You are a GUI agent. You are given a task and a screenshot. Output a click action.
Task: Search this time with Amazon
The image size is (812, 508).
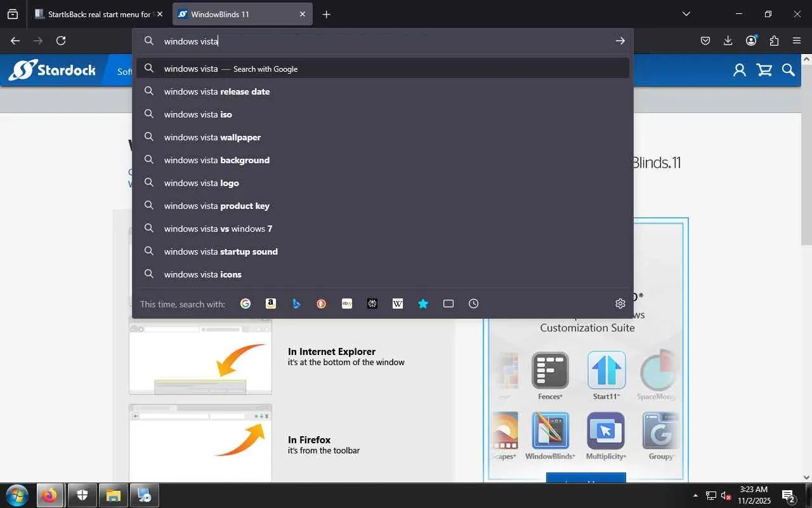click(271, 304)
